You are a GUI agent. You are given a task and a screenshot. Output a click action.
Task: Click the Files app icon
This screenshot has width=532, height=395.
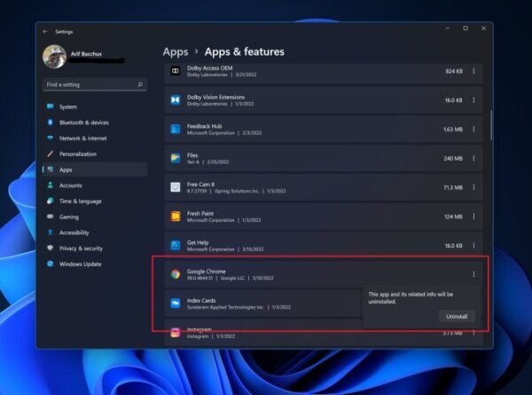[176, 158]
